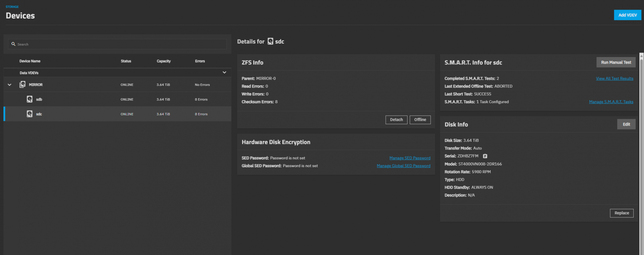Click '3.64 TiB' in the MIRROR row
644x255 pixels.
[163, 85]
